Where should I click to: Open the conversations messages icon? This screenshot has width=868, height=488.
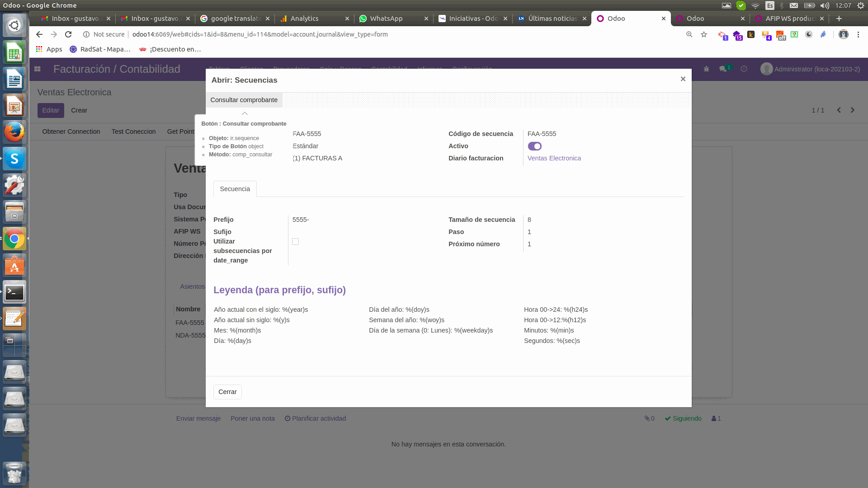[724, 69]
